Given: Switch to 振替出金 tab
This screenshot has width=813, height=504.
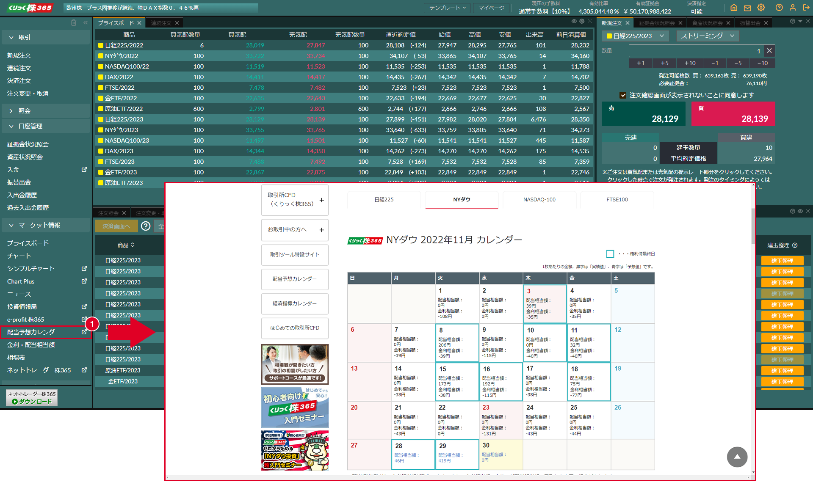Looking at the screenshot, I should click(750, 23).
